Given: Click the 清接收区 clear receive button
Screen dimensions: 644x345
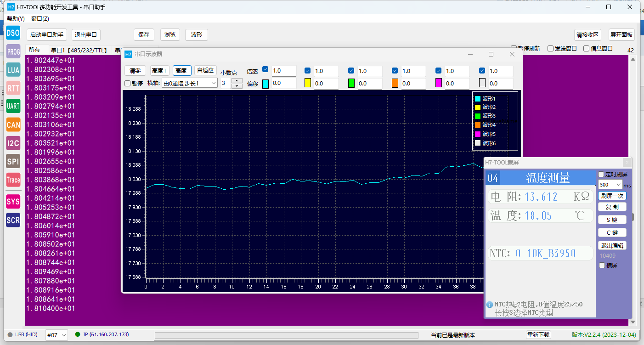Looking at the screenshot, I should click(588, 35).
